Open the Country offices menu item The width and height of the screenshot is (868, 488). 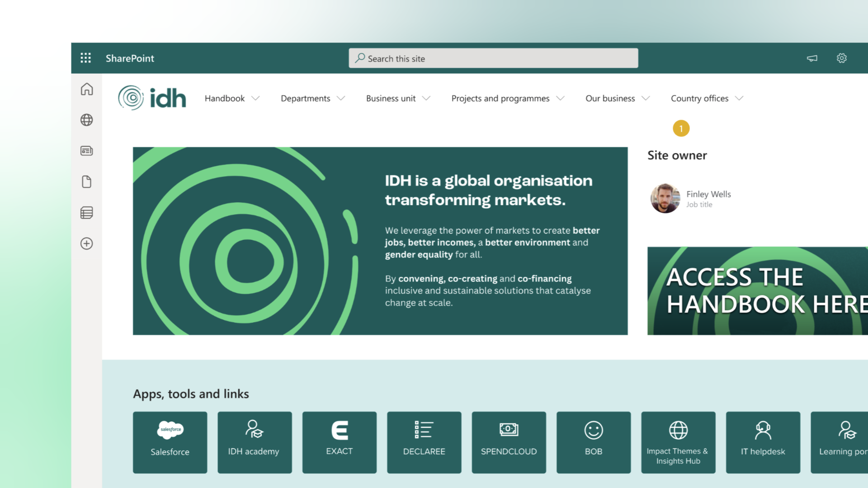click(x=700, y=99)
